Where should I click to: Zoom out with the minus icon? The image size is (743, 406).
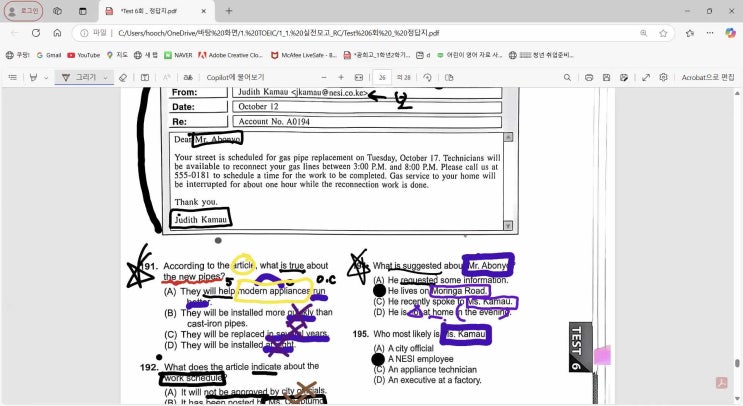[x=324, y=77]
